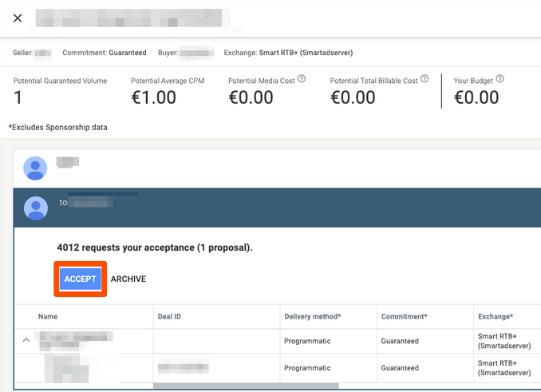Click the avatar in the first collapsed message
Screen dimensions: 541x392
click(x=35, y=168)
